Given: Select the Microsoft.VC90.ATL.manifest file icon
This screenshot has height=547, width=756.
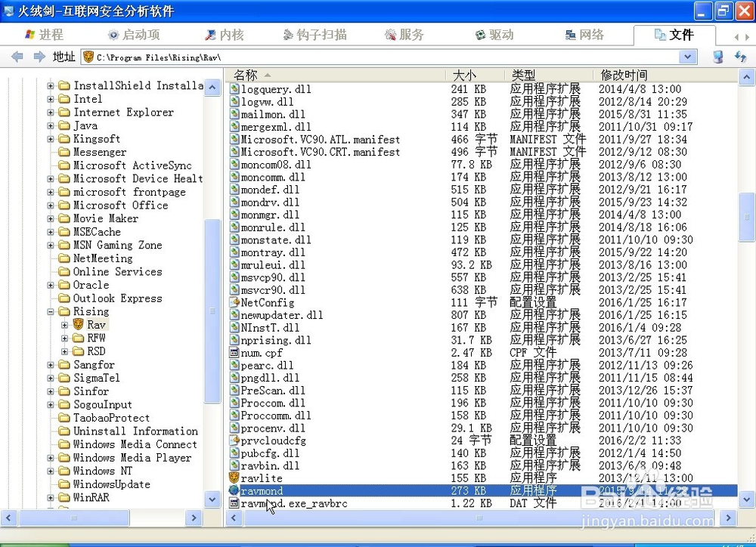Looking at the screenshot, I should pos(234,139).
